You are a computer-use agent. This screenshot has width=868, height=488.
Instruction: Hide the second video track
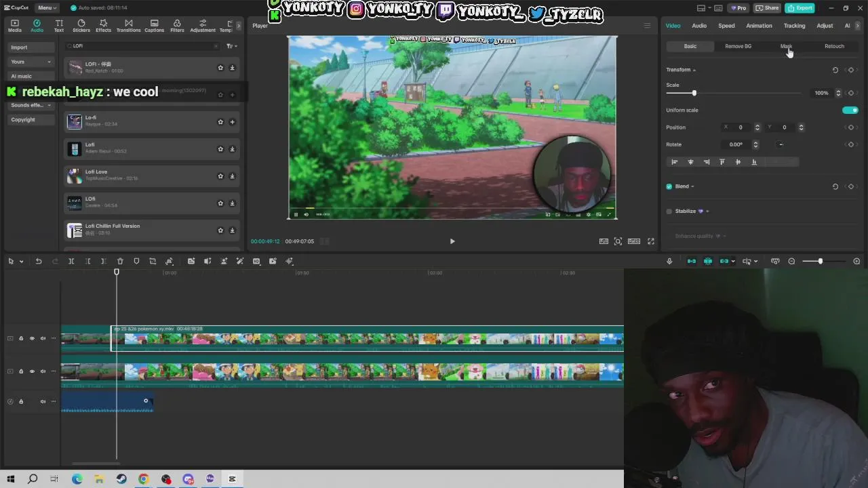(x=32, y=371)
